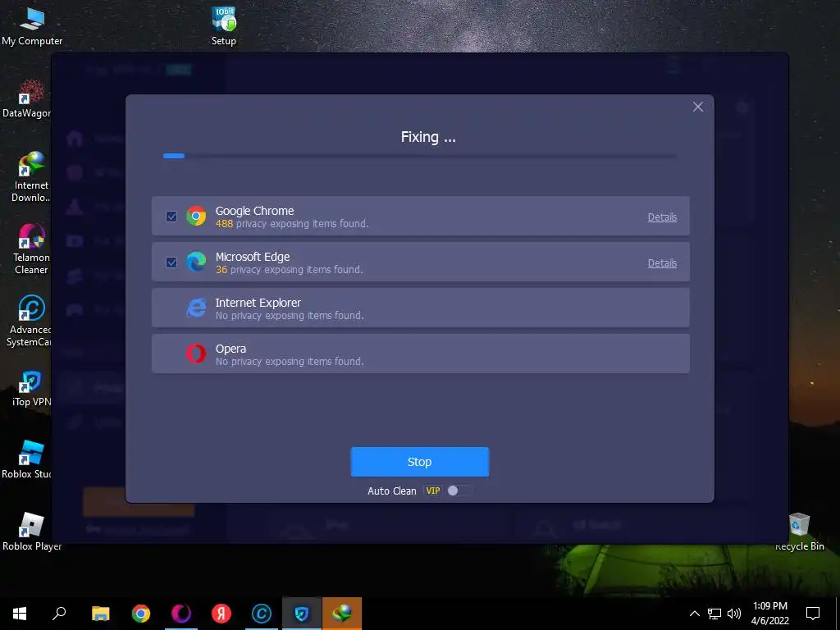Select the iTop VPN desktop shortcut
The width and height of the screenshot is (840, 630).
[x=31, y=388]
